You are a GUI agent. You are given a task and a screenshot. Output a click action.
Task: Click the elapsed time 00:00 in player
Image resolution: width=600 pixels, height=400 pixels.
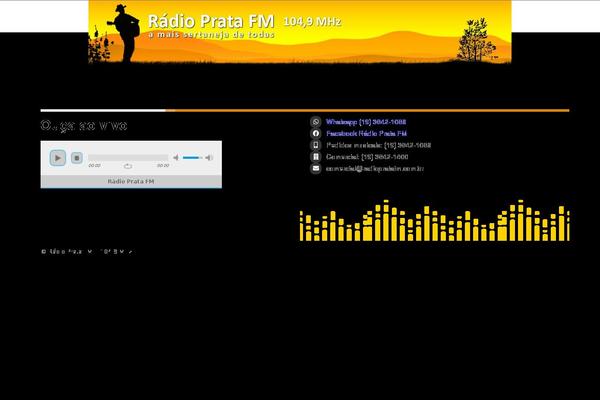94,165
